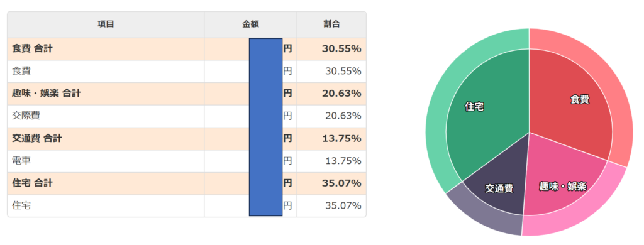644x245 pixels.
Task: Select the 住宅 合計 row
Action: pyautogui.click(x=187, y=183)
